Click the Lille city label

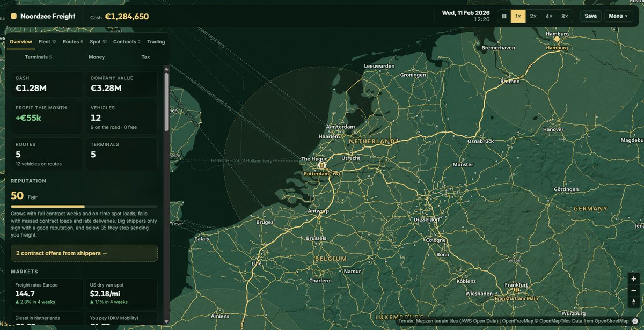257,263
